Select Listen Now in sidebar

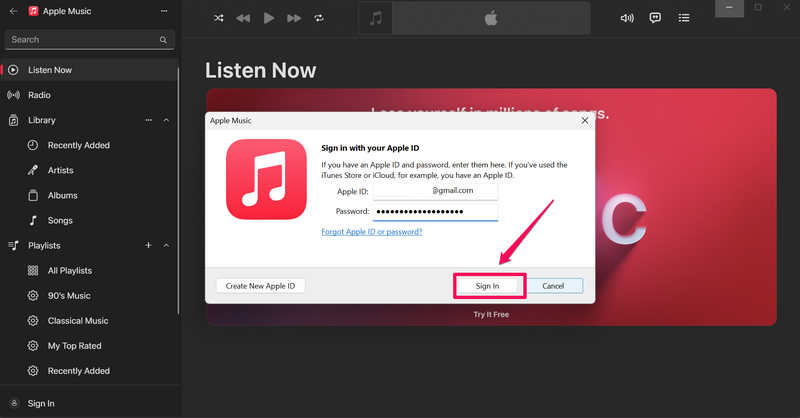tap(90, 70)
